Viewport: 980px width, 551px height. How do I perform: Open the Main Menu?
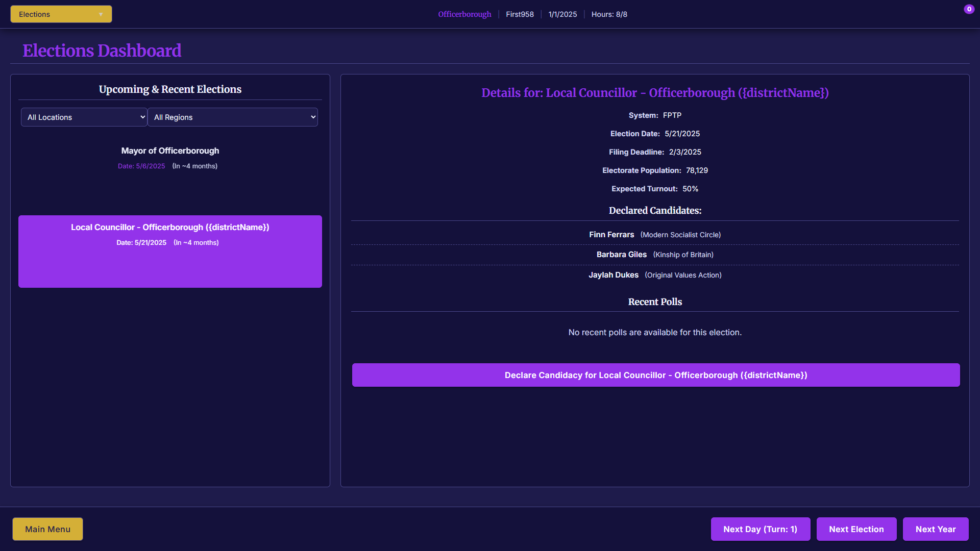[x=47, y=529]
